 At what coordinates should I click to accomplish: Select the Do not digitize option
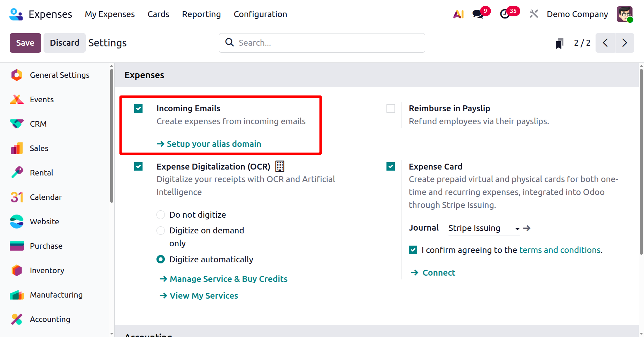coord(161,215)
